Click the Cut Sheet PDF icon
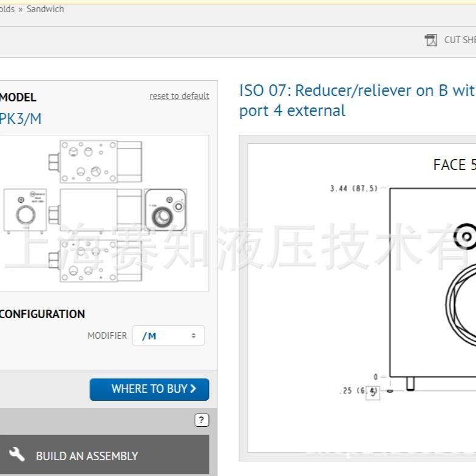476x476 pixels. 430,40
